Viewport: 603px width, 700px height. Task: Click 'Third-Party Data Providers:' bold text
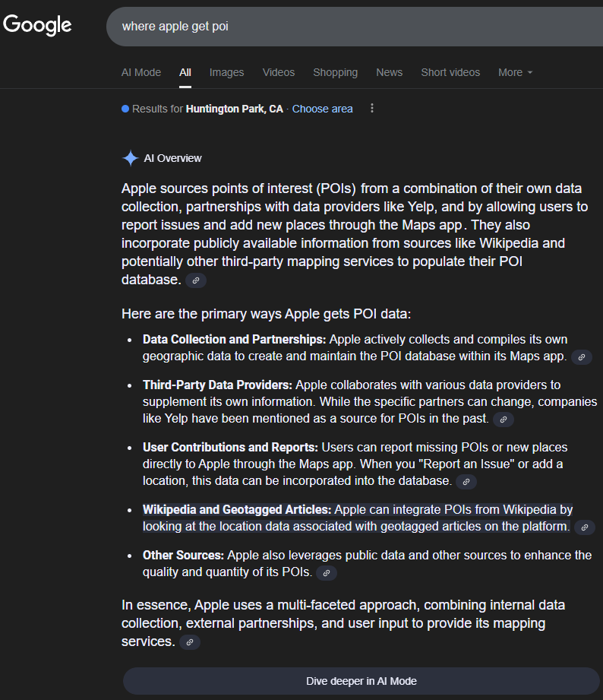tap(217, 385)
